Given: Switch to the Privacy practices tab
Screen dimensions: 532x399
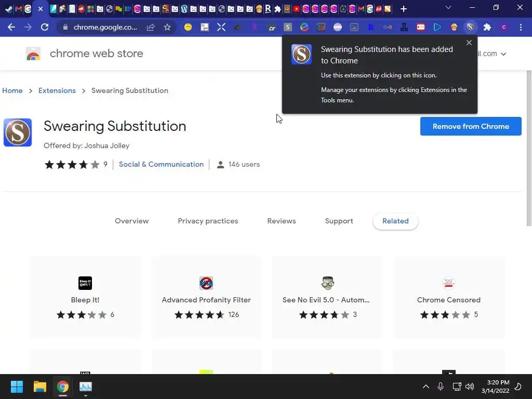Looking at the screenshot, I should point(208,221).
